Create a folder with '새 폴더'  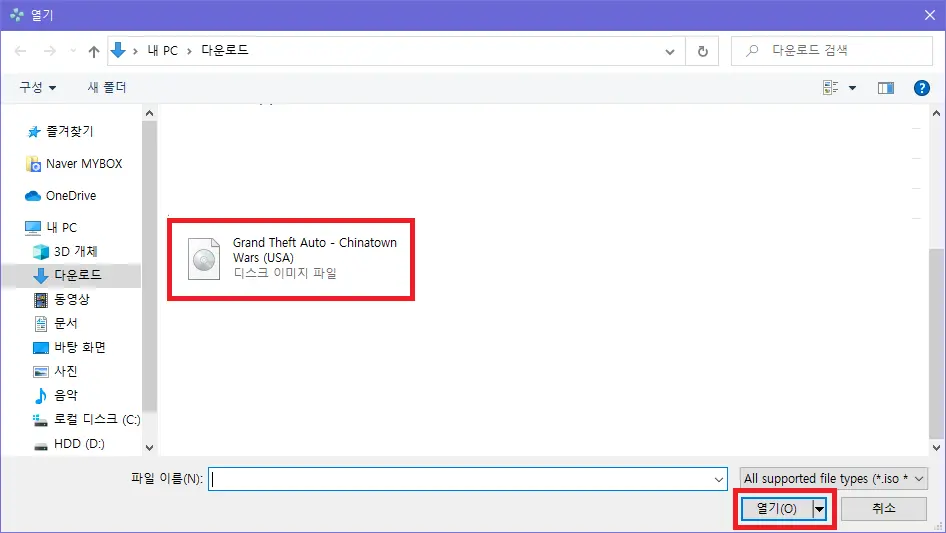tap(107, 88)
